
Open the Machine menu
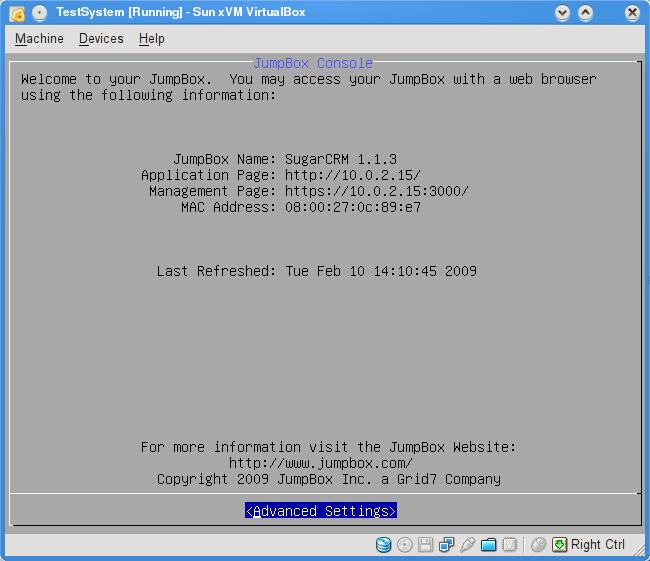(39, 39)
